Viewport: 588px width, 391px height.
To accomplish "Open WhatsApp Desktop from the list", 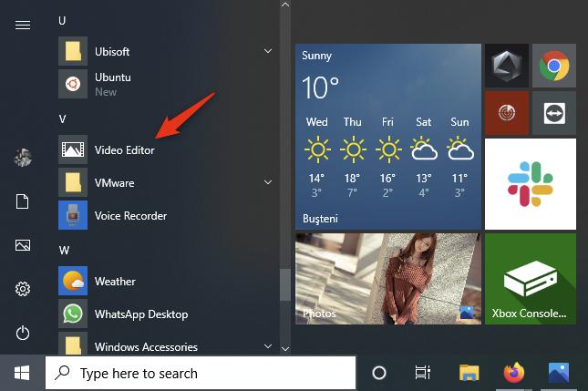I will click(140, 314).
